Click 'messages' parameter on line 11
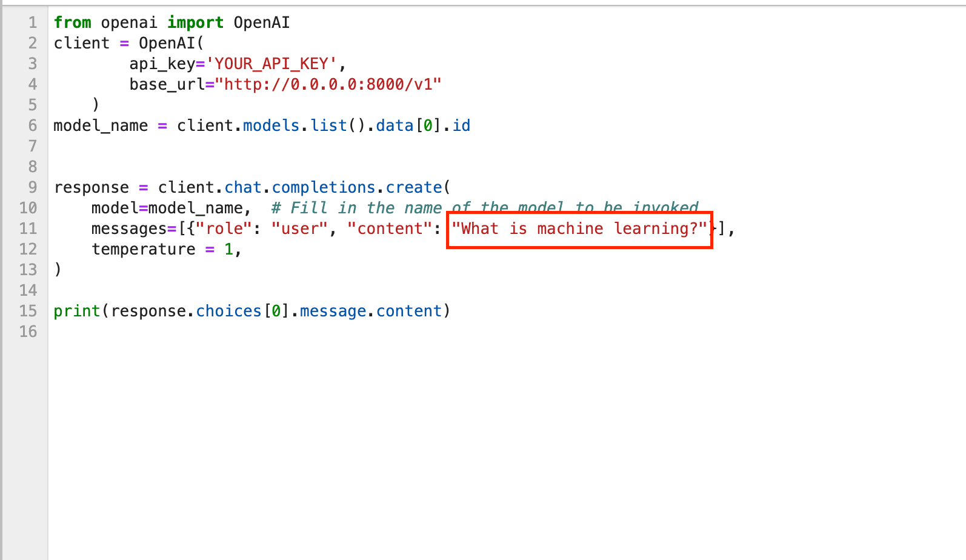Image resolution: width=966 pixels, height=560 pixels. pyautogui.click(x=129, y=229)
